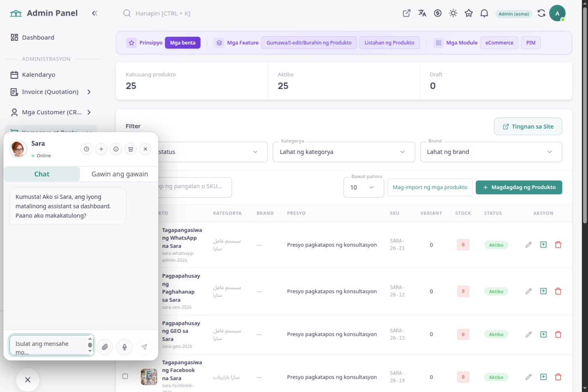Duplicate the SARA-26-13 product with plus-box icon
588x392 pixels.
coord(543,334)
